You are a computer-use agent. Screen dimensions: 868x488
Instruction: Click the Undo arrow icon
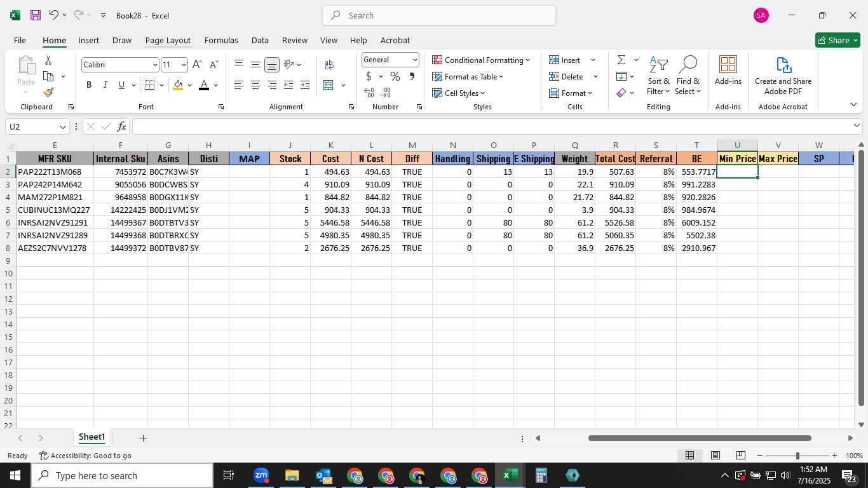[53, 15]
